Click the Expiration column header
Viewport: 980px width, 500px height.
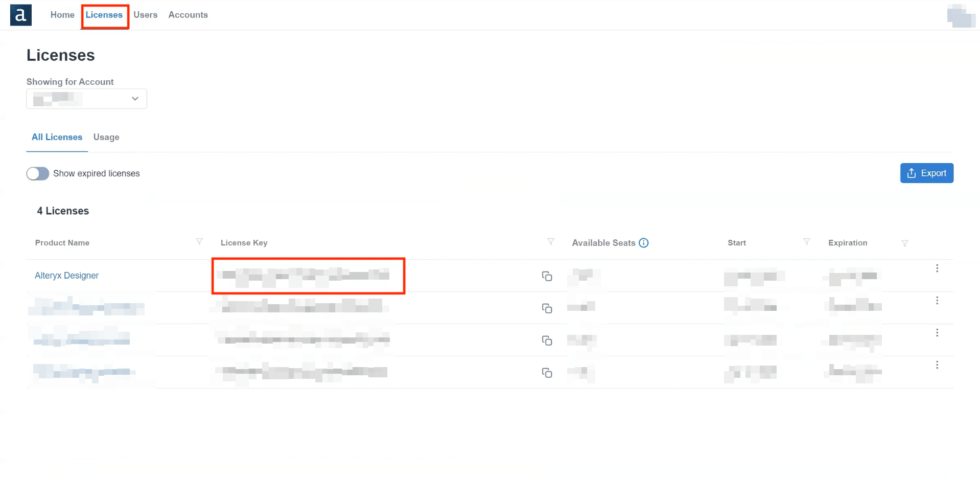pyautogui.click(x=848, y=243)
